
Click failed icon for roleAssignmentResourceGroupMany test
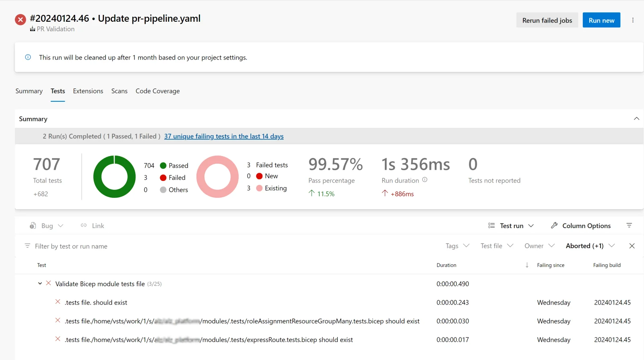58,321
